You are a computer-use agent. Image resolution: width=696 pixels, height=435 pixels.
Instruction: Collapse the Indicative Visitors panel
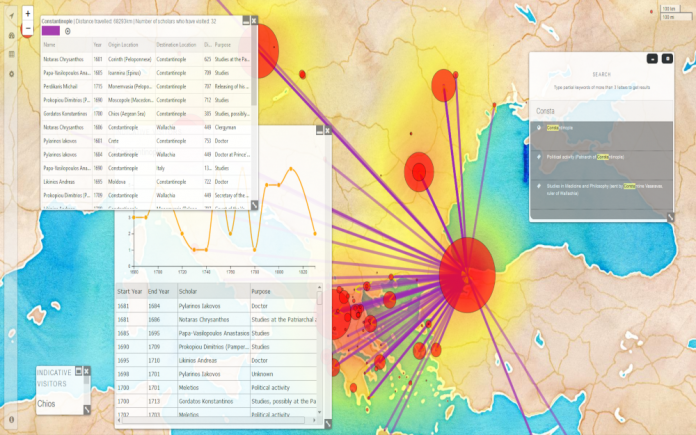[79, 371]
